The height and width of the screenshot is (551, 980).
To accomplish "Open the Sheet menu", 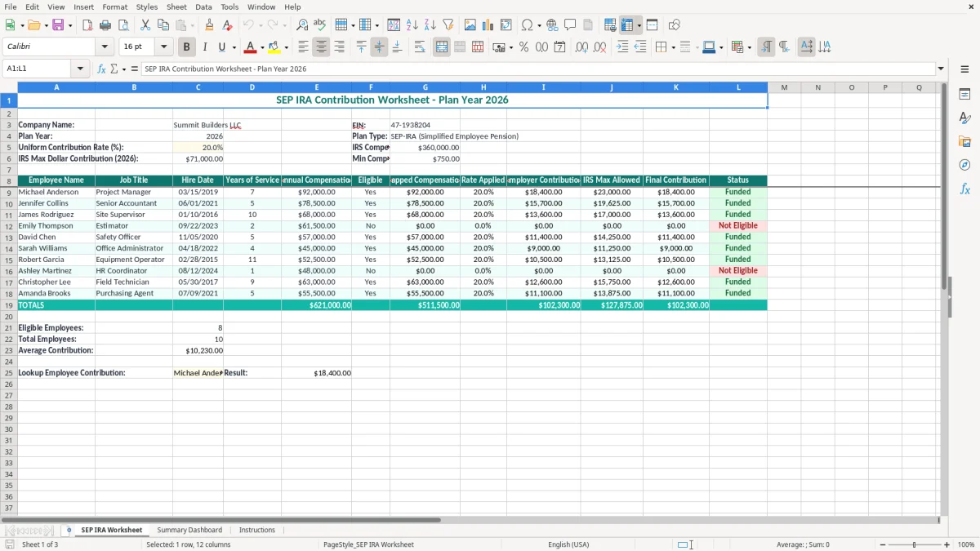I will [x=176, y=7].
